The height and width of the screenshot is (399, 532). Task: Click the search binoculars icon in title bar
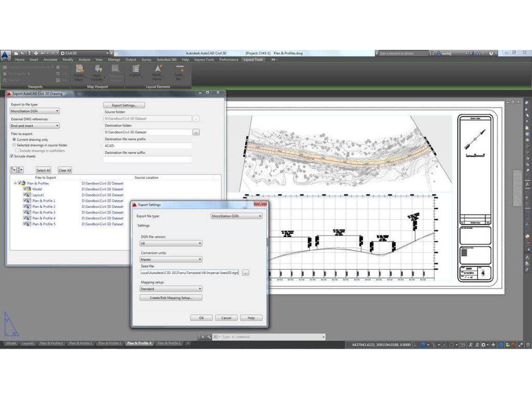tap(432, 54)
